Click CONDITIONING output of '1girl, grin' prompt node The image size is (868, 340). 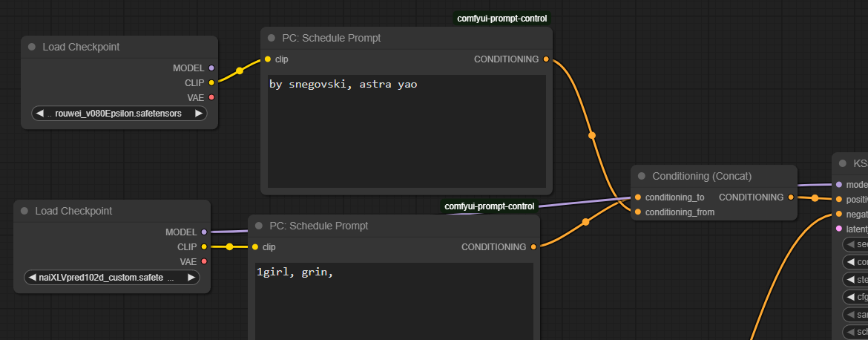pyautogui.click(x=533, y=247)
